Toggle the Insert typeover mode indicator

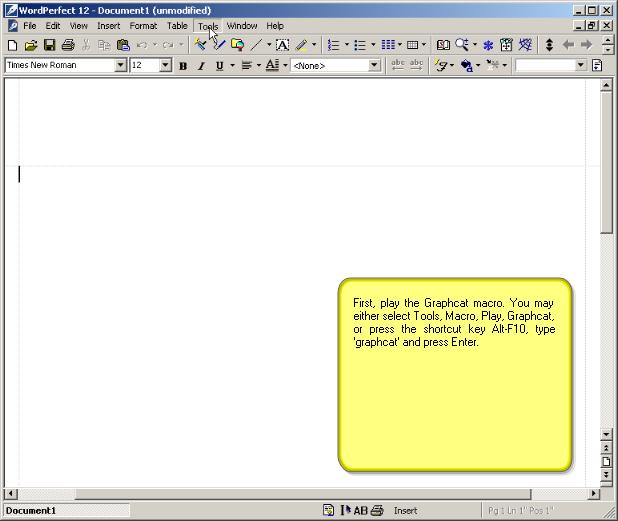[x=406, y=511]
